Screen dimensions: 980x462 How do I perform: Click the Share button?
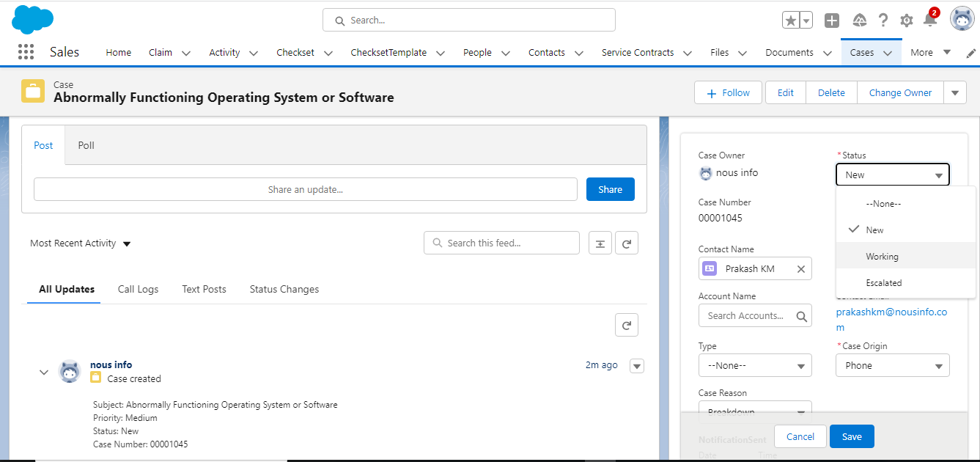611,189
